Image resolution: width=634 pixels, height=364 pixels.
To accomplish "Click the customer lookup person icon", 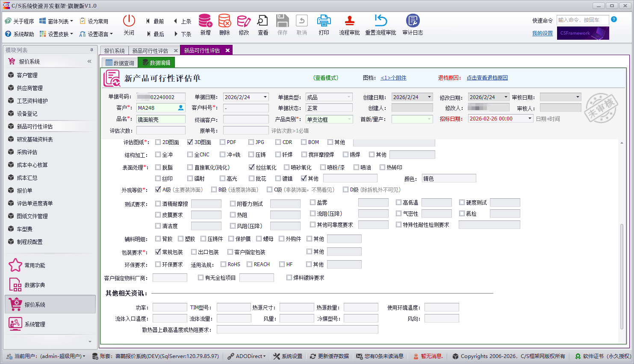I will coord(181,108).
